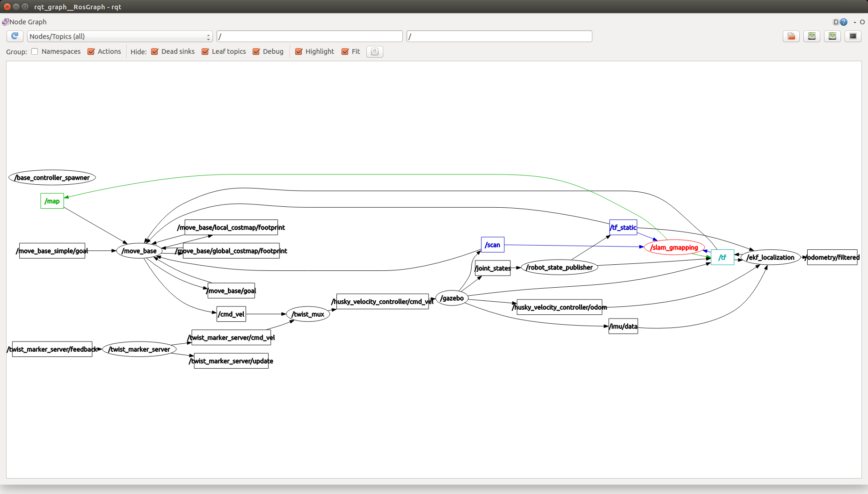
Task: Click the dark screenshot-style icon at top right
Action: tap(853, 36)
